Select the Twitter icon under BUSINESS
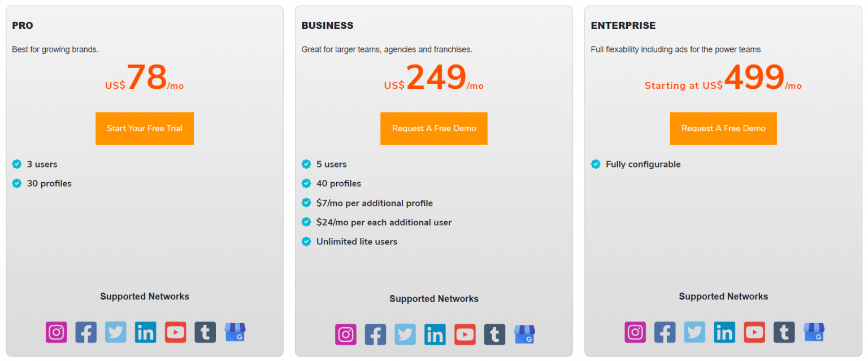Image resolution: width=868 pixels, height=361 pixels. click(x=405, y=334)
